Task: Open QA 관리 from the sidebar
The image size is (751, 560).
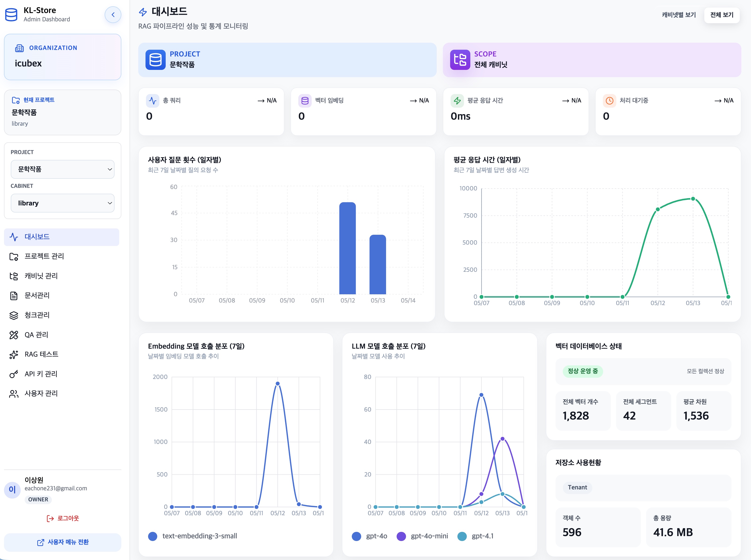Action: pyautogui.click(x=61, y=335)
